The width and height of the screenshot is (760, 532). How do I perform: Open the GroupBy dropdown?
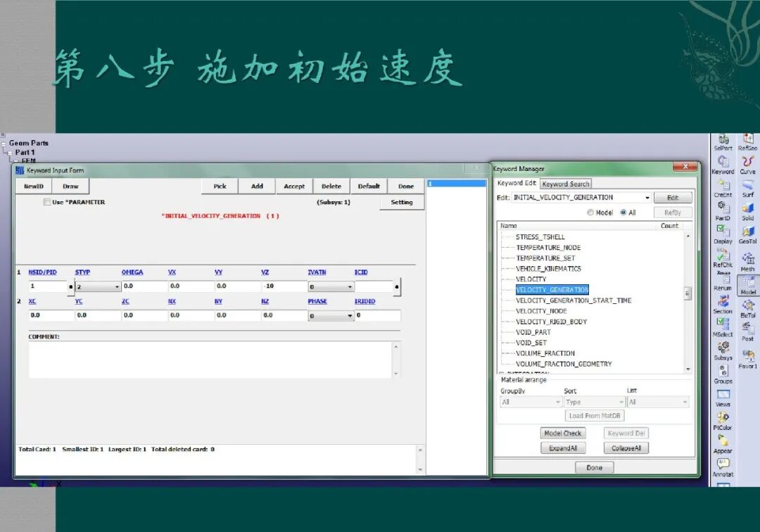(x=531, y=402)
